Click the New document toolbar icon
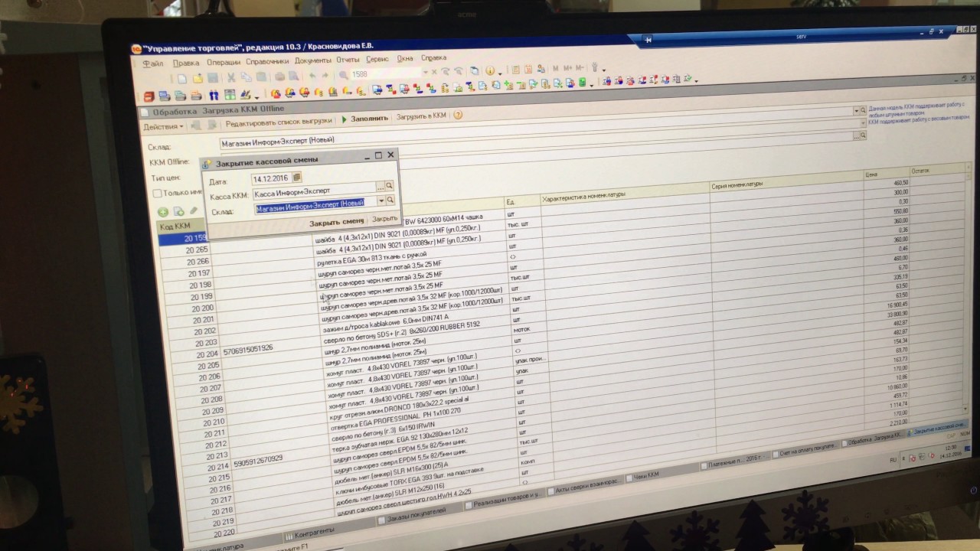 click(x=182, y=78)
